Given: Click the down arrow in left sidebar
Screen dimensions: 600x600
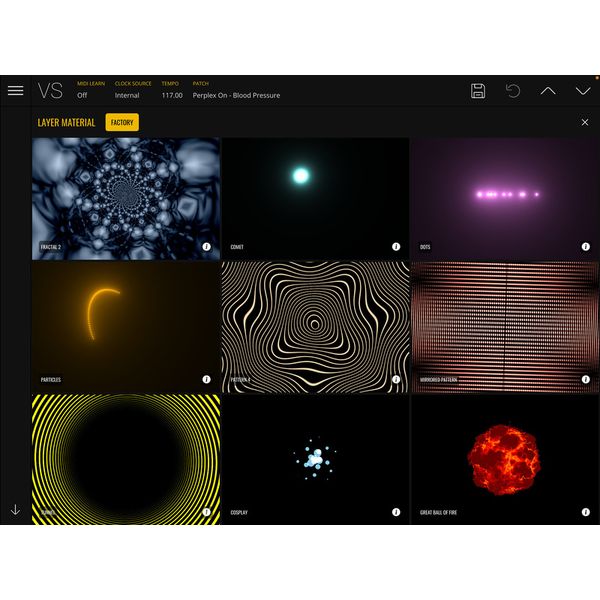Looking at the screenshot, I should point(15,510).
